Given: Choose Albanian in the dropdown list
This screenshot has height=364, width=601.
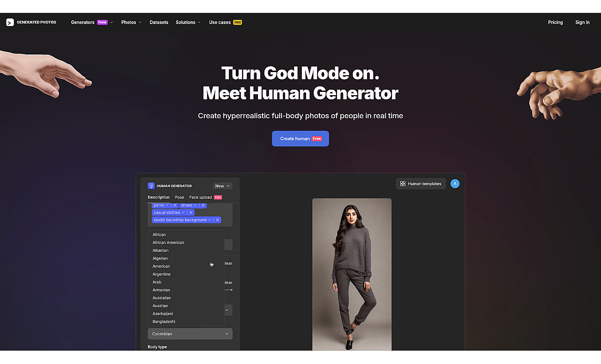Looking at the screenshot, I should coord(186,250).
